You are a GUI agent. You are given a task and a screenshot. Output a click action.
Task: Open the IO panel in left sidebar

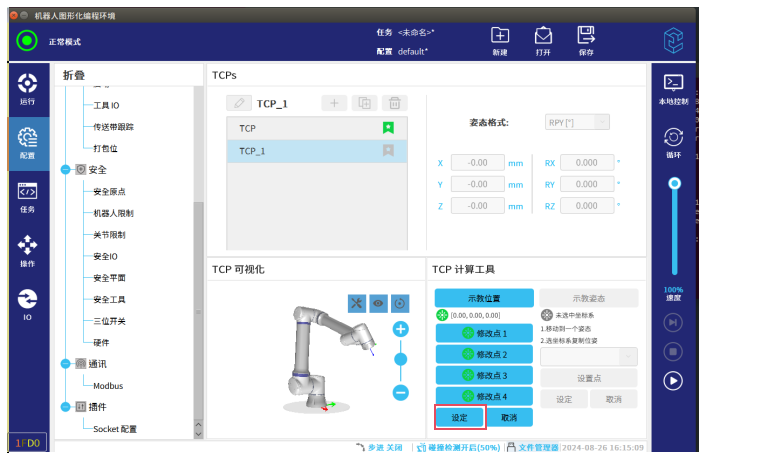pyautogui.click(x=27, y=303)
